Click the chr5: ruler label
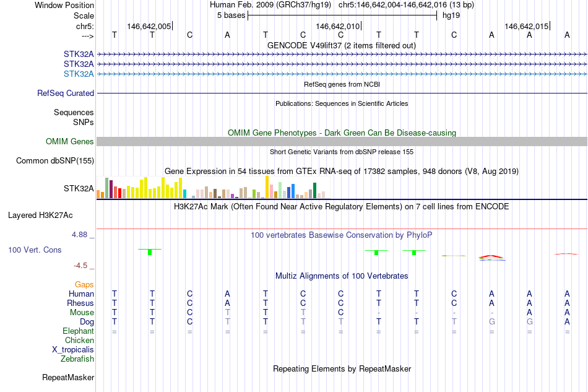The image size is (588, 392). click(x=85, y=26)
